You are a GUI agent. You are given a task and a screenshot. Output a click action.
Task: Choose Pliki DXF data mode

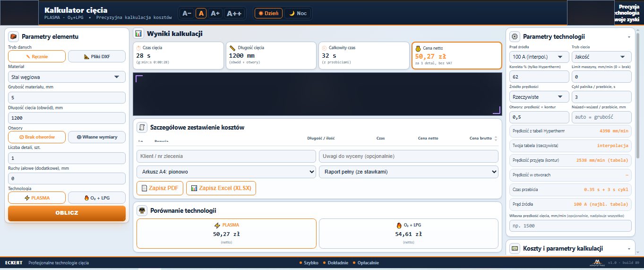[97, 56]
